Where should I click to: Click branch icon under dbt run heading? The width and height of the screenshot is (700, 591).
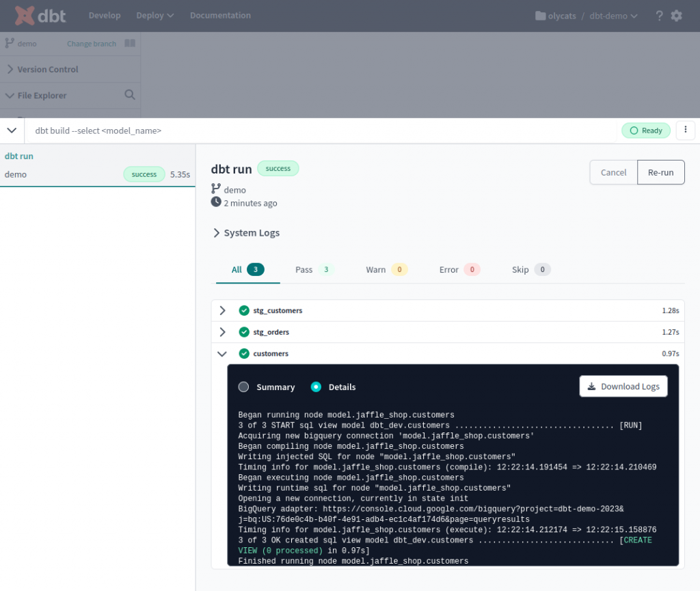[216, 189]
